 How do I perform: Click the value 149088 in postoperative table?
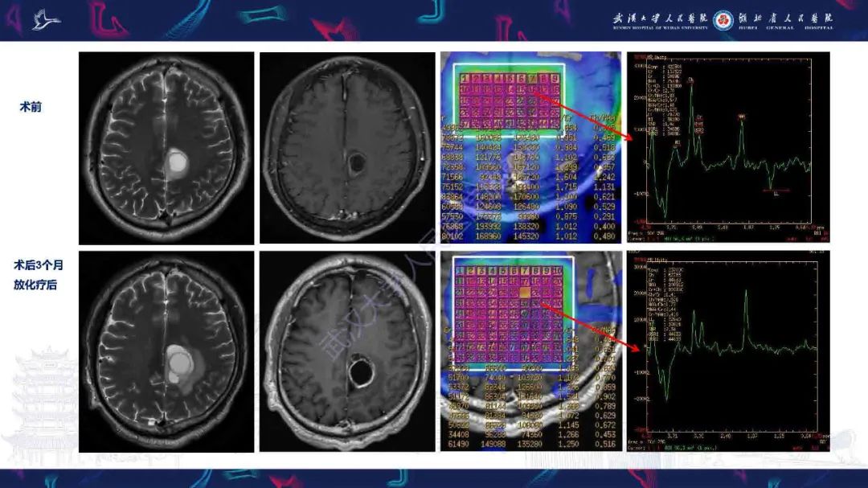(495, 445)
